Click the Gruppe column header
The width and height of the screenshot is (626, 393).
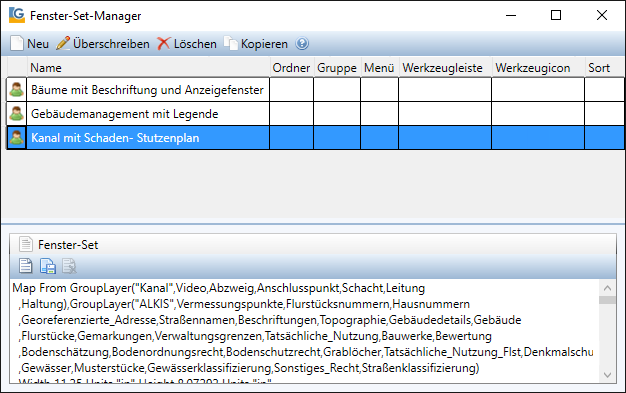tap(337, 67)
